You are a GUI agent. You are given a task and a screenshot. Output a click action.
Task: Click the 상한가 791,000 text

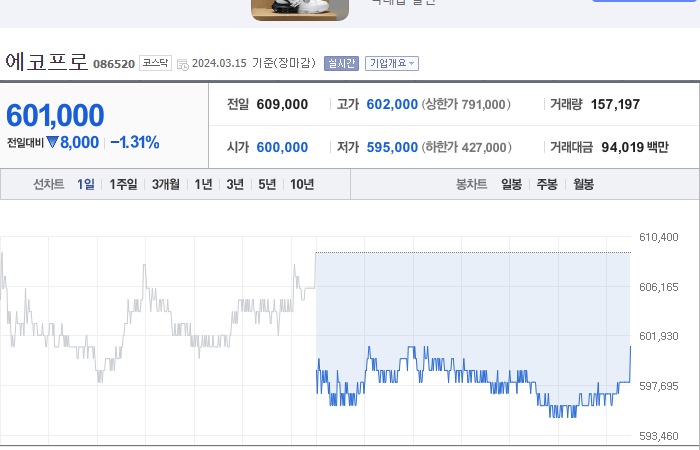466,104
